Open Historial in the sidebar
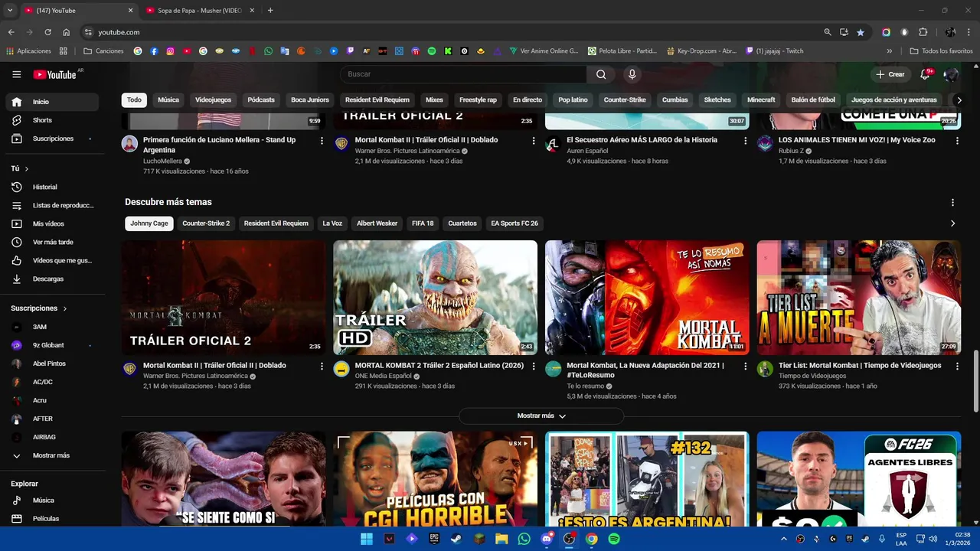The height and width of the screenshot is (551, 980). tap(53, 187)
